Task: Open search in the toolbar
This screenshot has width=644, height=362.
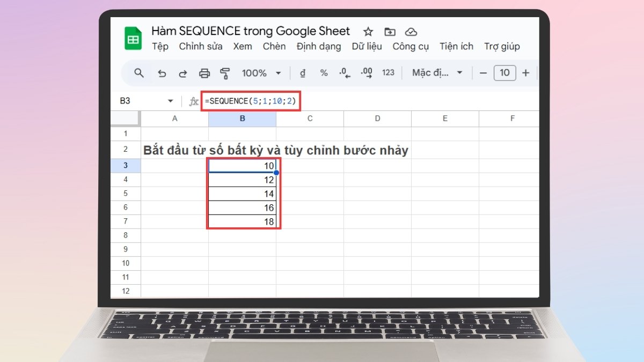Action: 138,73
